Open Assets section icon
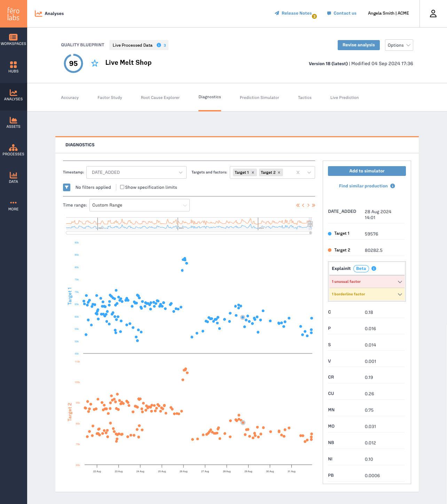The height and width of the screenshot is (504, 447). tap(13, 122)
